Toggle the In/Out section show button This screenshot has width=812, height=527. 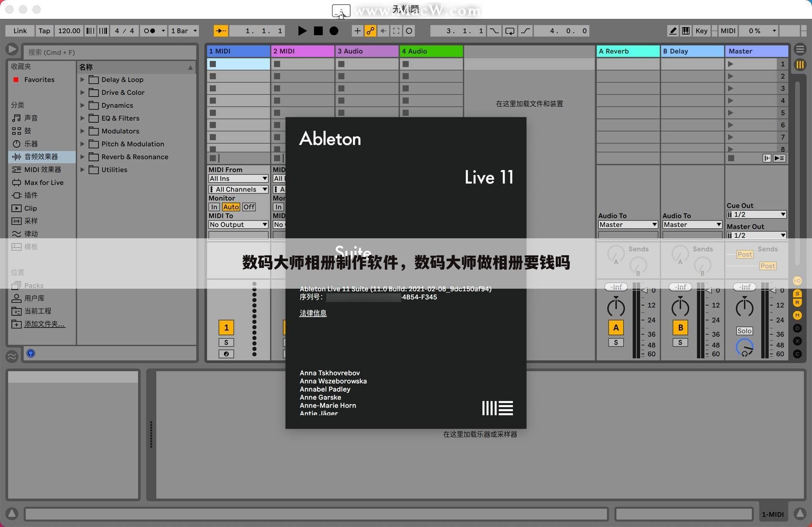[x=797, y=281]
